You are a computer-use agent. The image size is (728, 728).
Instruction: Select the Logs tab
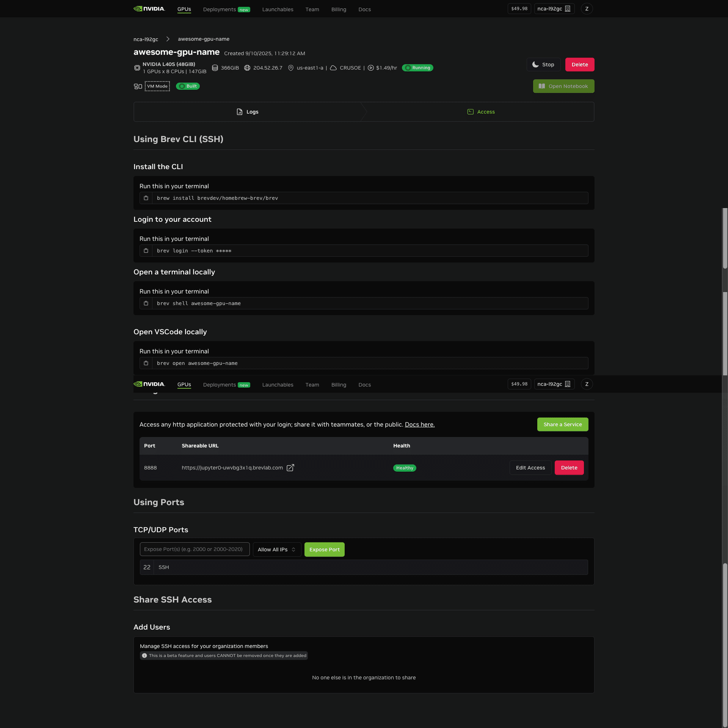click(x=247, y=111)
